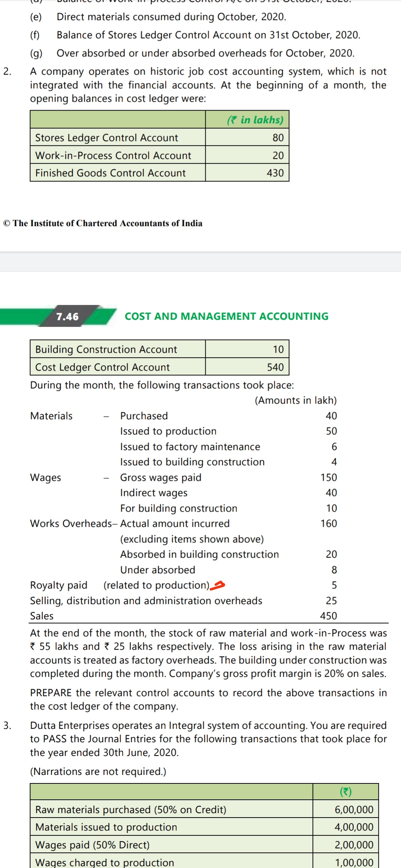The width and height of the screenshot is (401, 868).
Task: Tap the red annotation mark beside Royalty paid
Action: click(218, 585)
